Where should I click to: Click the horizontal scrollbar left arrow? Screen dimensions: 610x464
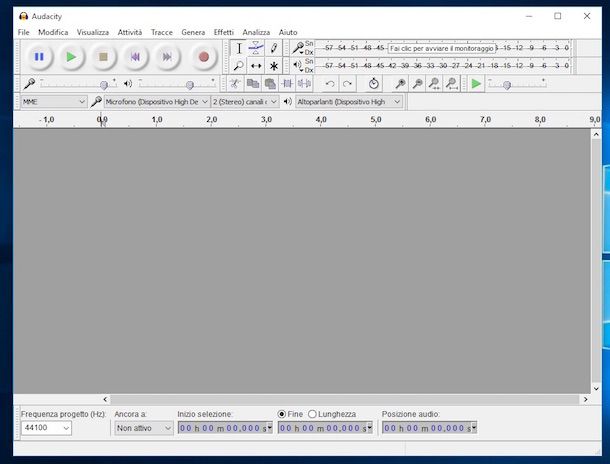[x=105, y=399]
